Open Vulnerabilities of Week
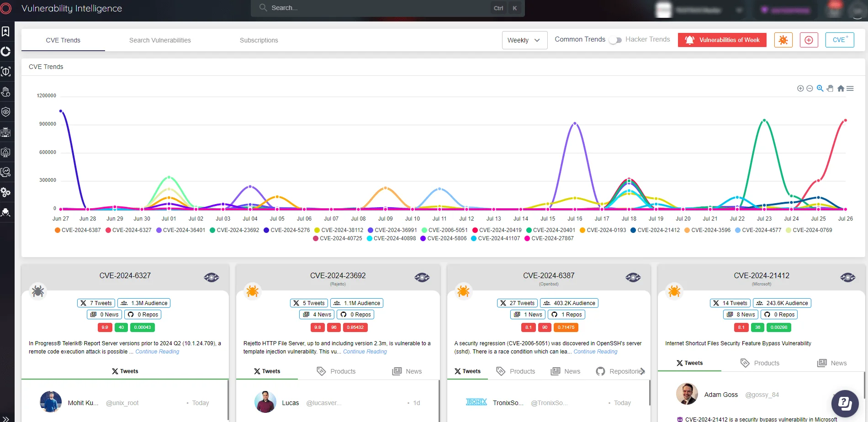Image resolution: width=868 pixels, height=422 pixels. click(x=722, y=40)
